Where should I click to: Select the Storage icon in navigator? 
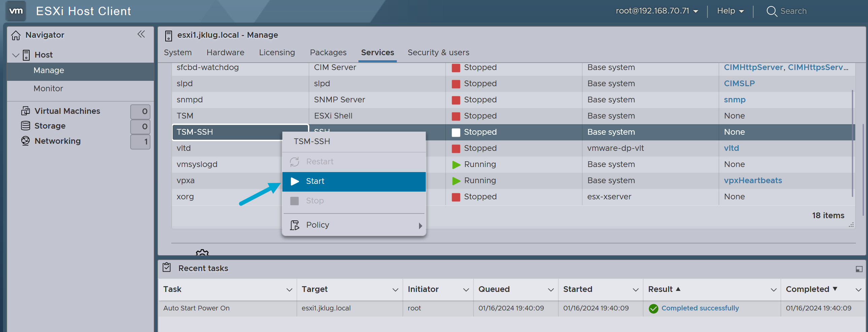pyautogui.click(x=25, y=126)
